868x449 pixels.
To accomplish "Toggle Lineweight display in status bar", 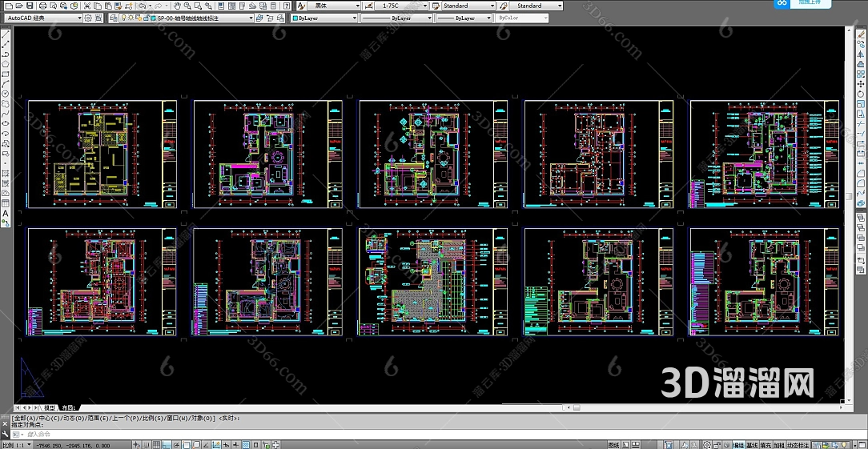I will [236, 444].
